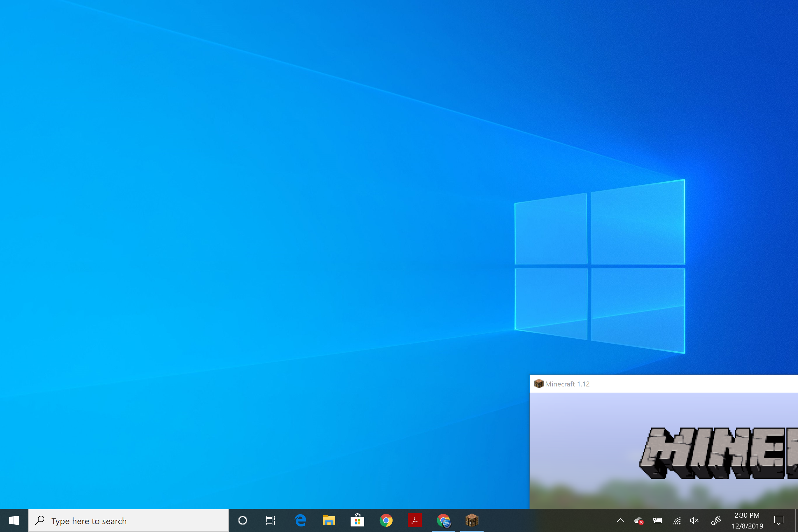The image size is (798, 532).
Task: Open the Windows Start menu
Action: coord(14,520)
